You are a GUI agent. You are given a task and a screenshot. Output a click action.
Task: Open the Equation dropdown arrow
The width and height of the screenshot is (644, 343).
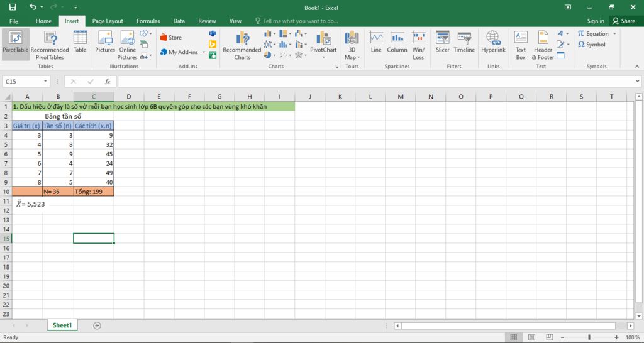tap(614, 34)
